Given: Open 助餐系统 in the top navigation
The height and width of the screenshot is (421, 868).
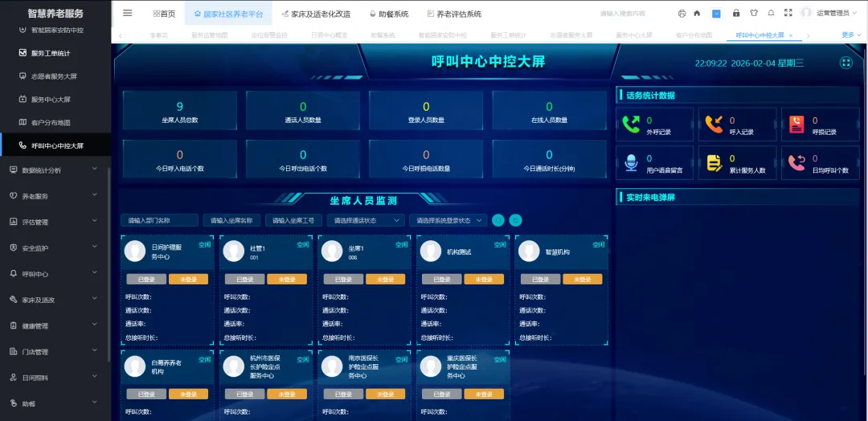Looking at the screenshot, I should pyautogui.click(x=389, y=14).
